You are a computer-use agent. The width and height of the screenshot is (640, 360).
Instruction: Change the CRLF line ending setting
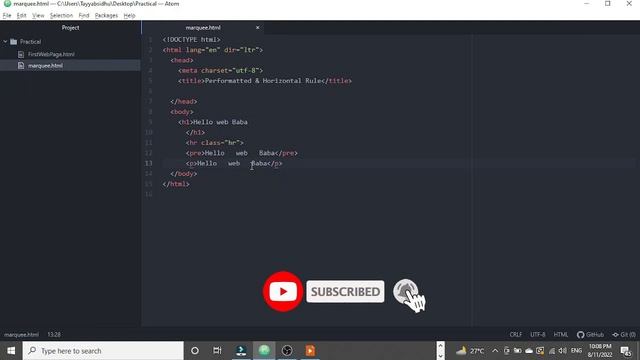click(x=516, y=334)
